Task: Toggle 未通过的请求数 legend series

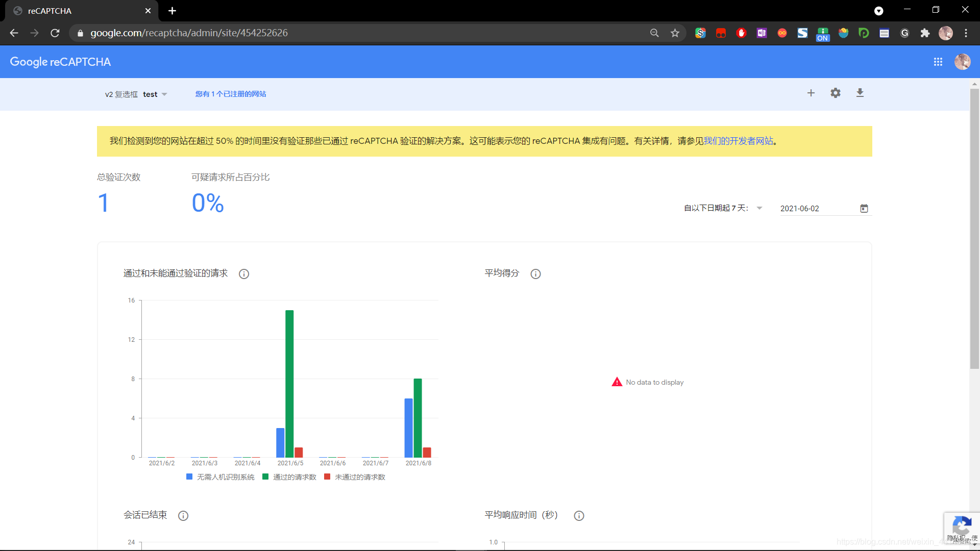Action: [x=355, y=477]
